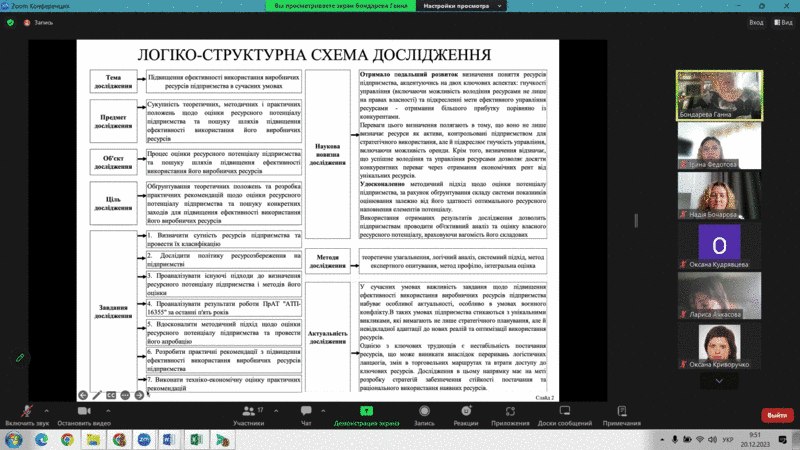This screenshot has width=800, height=450.
Task: Select Надія Бочарова video thumbnail
Action: [x=719, y=195]
